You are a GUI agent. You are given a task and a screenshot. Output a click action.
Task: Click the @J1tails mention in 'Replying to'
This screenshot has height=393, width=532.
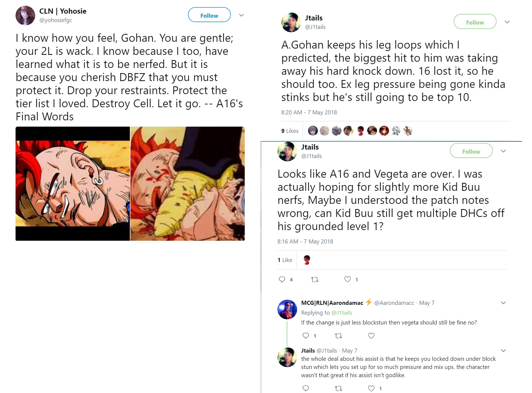click(342, 312)
